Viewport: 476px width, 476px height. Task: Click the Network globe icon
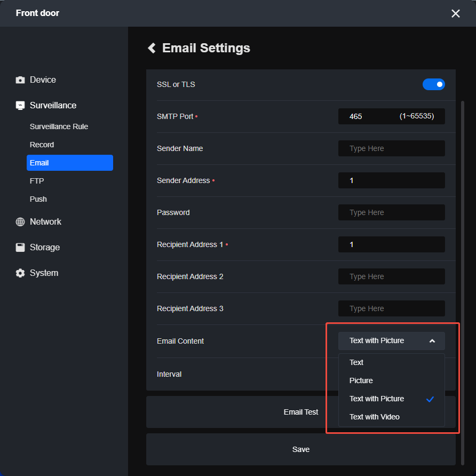point(20,222)
